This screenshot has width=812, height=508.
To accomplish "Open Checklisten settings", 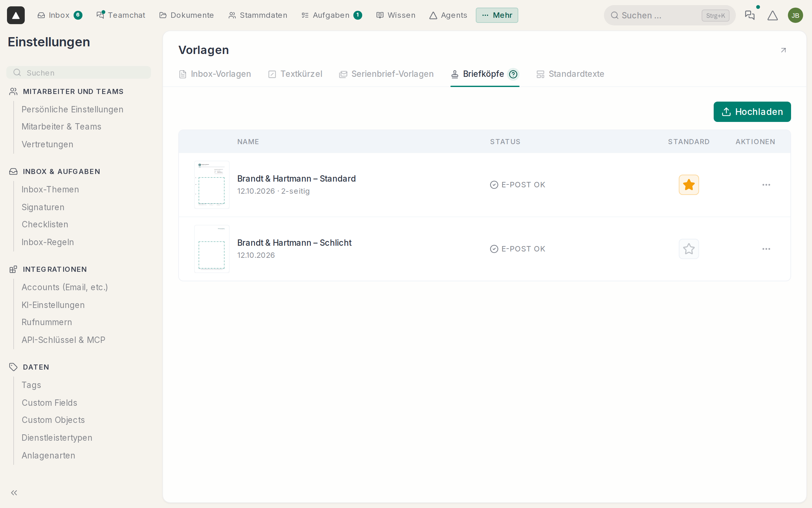I will click(45, 224).
